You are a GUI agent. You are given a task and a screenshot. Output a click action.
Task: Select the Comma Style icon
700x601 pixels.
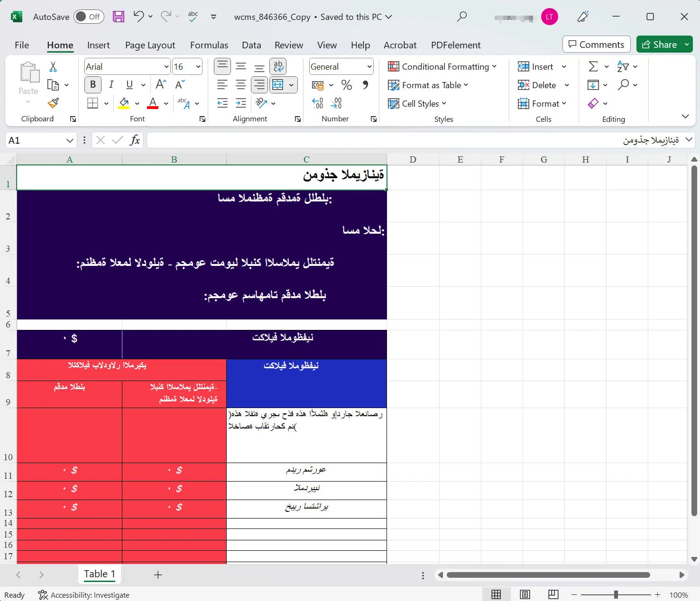[365, 85]
